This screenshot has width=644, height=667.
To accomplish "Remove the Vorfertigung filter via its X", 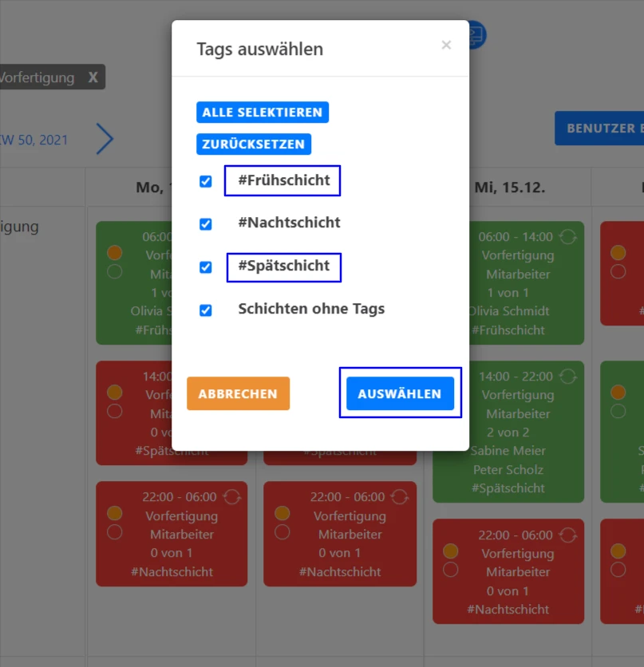I will click(x=92, y=77).
